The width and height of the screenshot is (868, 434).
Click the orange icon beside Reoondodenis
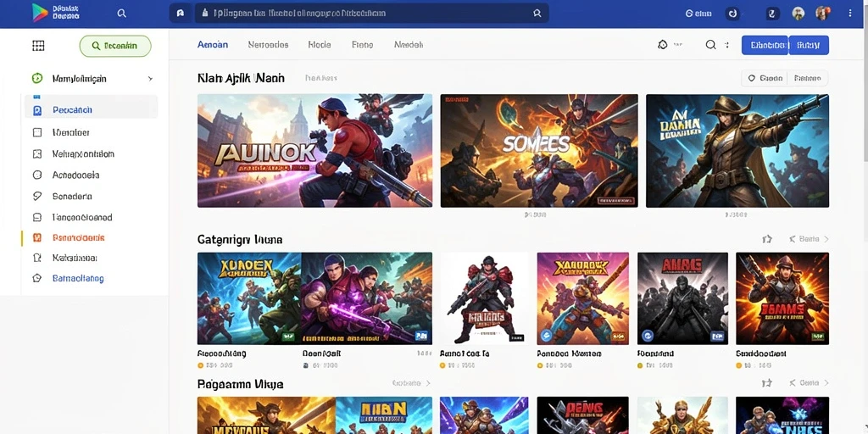(x=37, y=238)
